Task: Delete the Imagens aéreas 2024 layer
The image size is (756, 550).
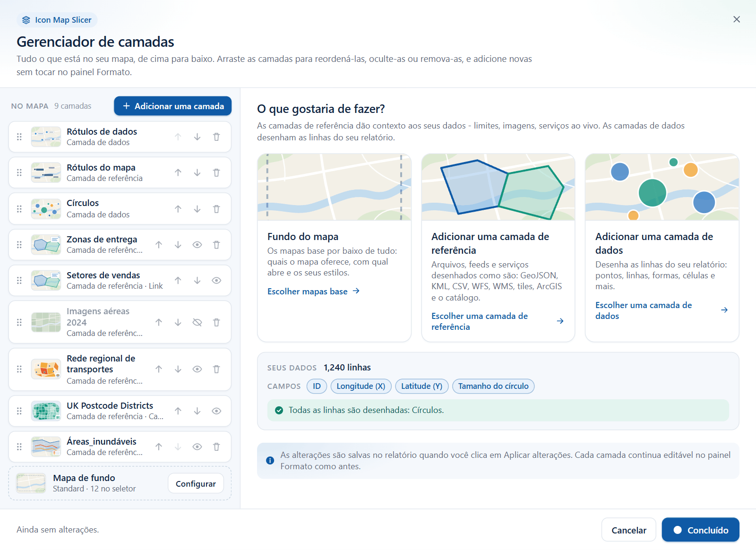Action: [216, 322]
